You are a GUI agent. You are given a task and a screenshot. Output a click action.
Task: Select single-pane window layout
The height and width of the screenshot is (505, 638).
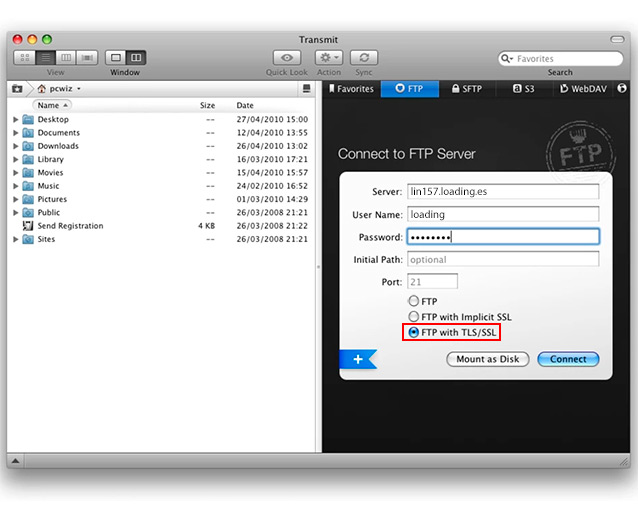(115, 58)
